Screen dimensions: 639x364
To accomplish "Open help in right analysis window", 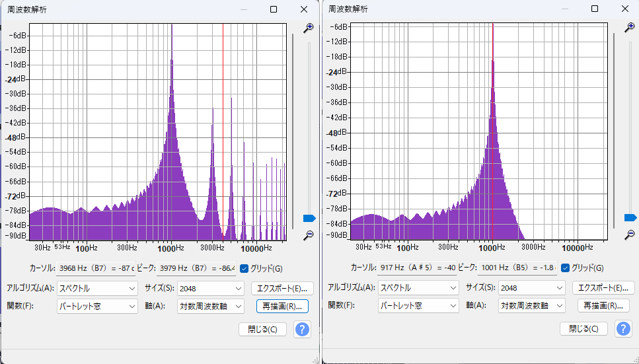I will (x=623, y=328).
